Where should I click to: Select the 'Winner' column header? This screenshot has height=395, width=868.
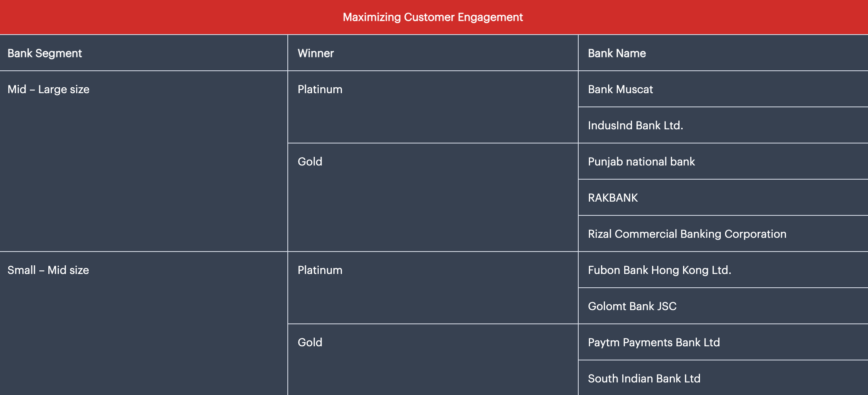tap(316, 53)
